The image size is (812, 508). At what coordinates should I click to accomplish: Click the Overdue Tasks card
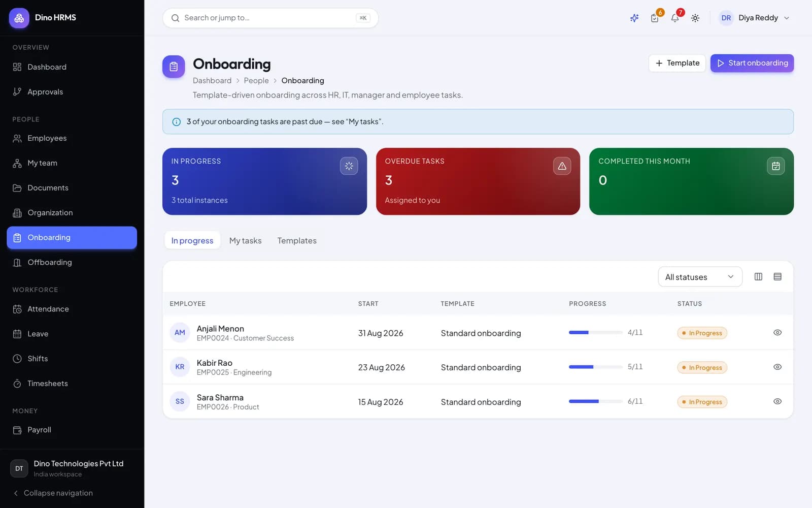pos(478,181)
